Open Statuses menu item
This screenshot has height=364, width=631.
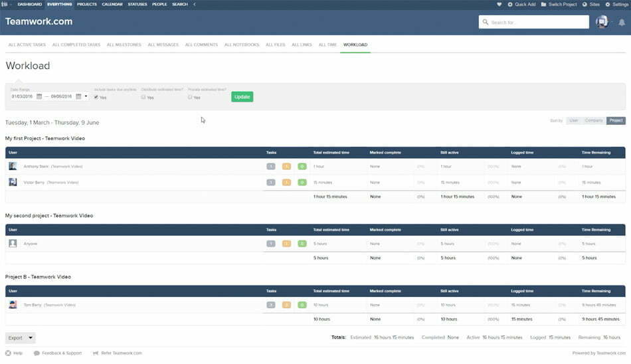coord(137,4)
